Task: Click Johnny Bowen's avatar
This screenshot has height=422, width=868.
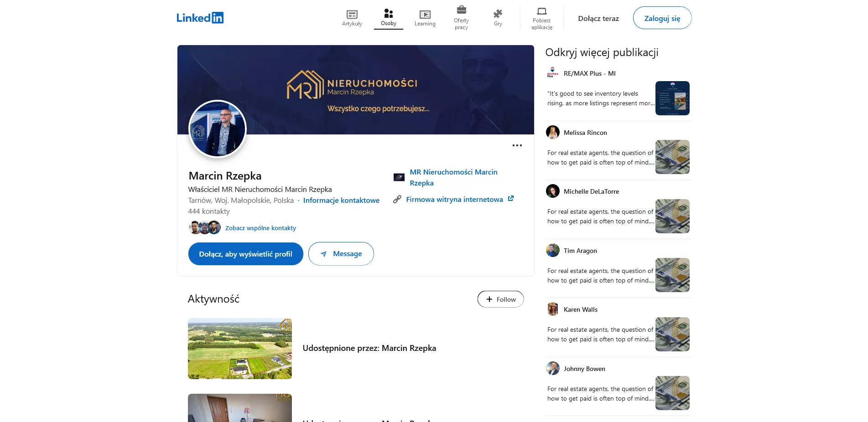Action: tap(553, 368)
